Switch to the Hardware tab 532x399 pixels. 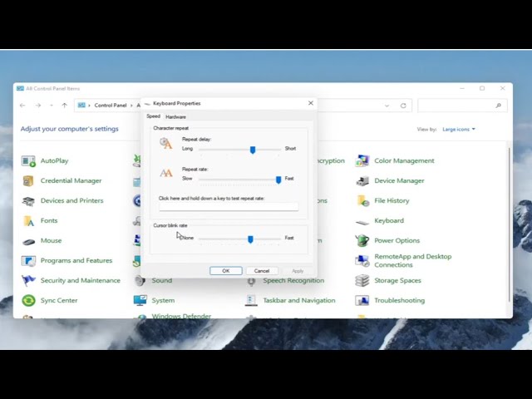[175, 116]
